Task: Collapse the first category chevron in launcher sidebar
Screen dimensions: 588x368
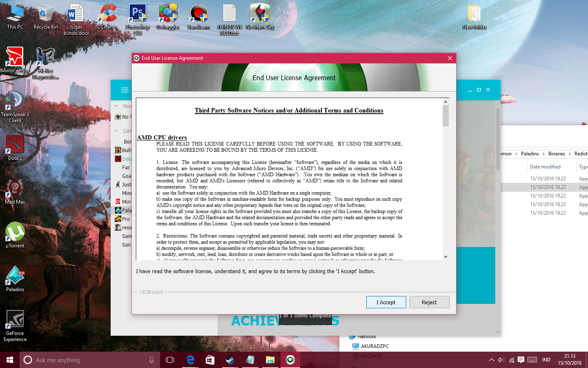Action: (116, 106)
